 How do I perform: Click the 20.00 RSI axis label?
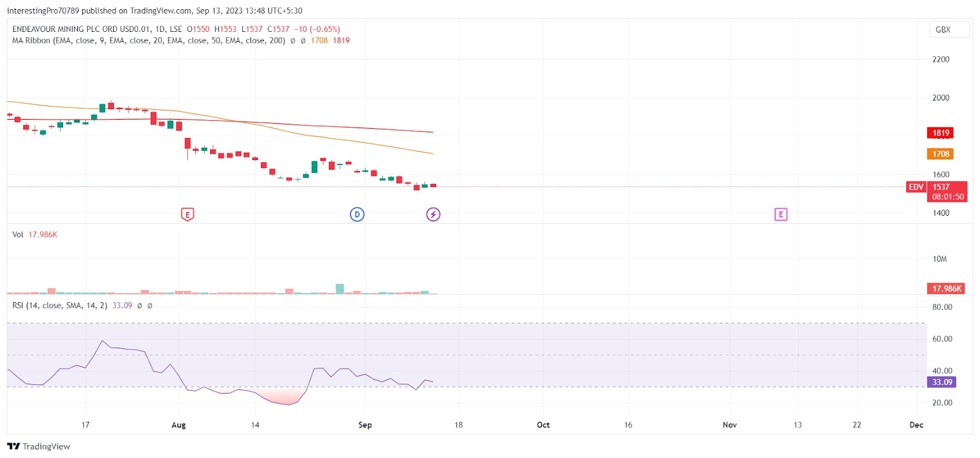(x=942, y=403)
